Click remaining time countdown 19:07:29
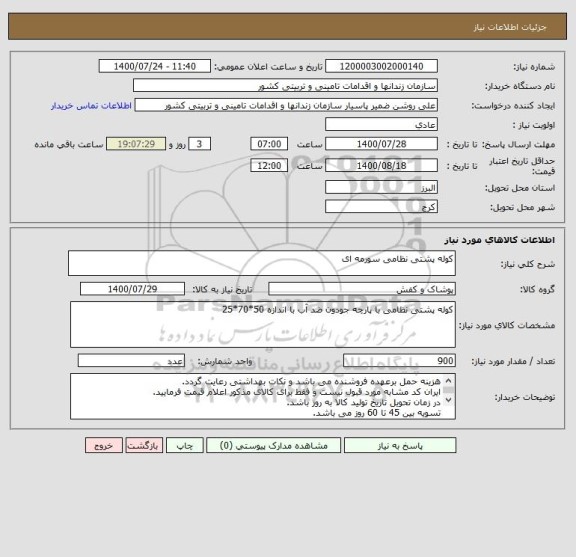This screenshot has height=557, width=576. click(x=136, y=144)
